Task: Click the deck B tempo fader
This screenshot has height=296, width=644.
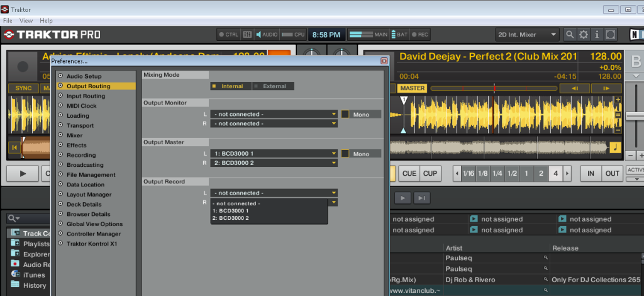Action: [x=635, y=117]
